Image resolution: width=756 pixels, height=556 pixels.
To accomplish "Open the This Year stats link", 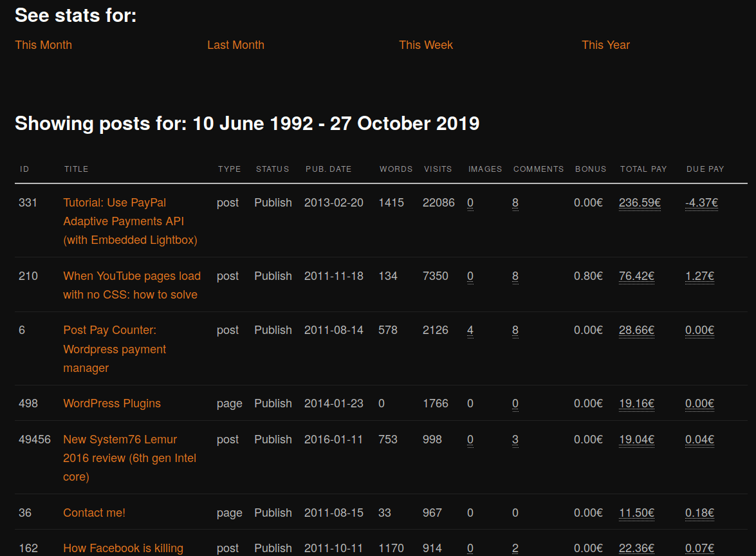I will pyautogui.click(x=605, y=45).
